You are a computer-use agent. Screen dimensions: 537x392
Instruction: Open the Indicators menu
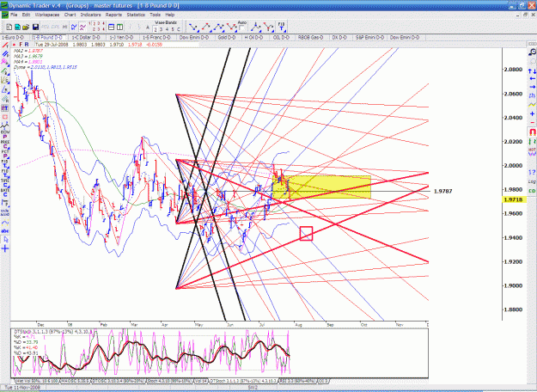[x=90, y=15]
